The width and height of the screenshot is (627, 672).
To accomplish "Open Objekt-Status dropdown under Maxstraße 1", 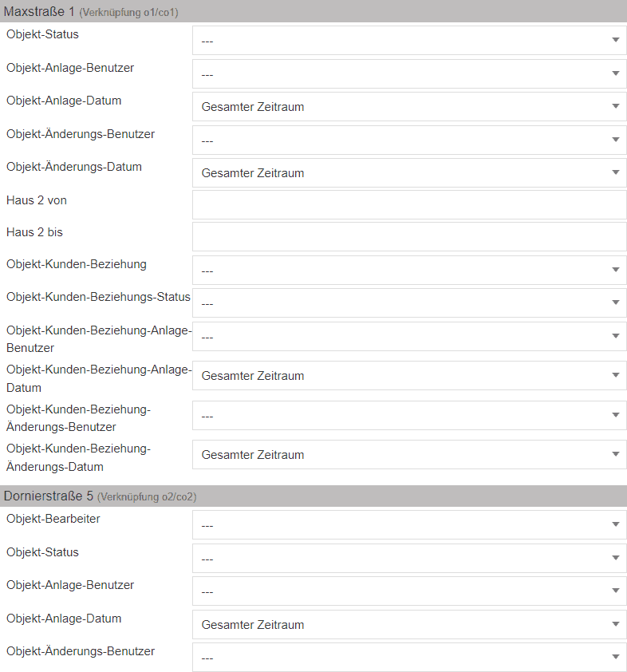I will pyautogui.click(x=408, y=41).
